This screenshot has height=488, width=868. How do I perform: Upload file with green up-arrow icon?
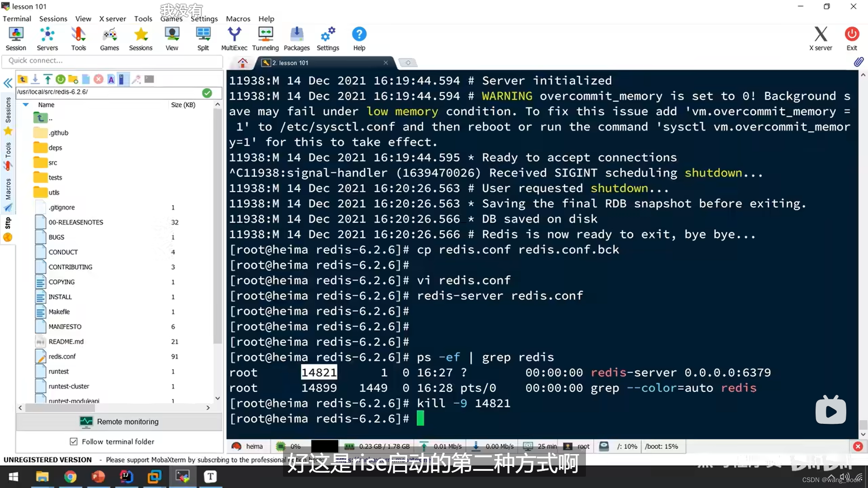48,80
